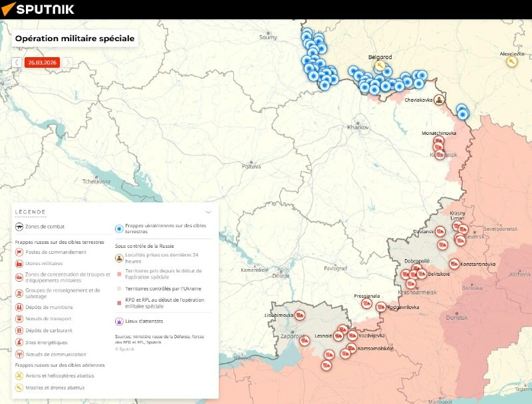
Task: Click the next date right arrow
Action: [x=67, y=62]
